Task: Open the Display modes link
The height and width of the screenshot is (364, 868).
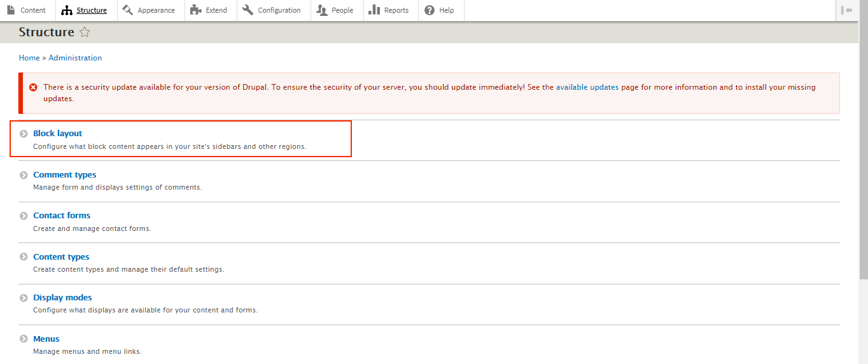Action: click(x=62, y=298)
